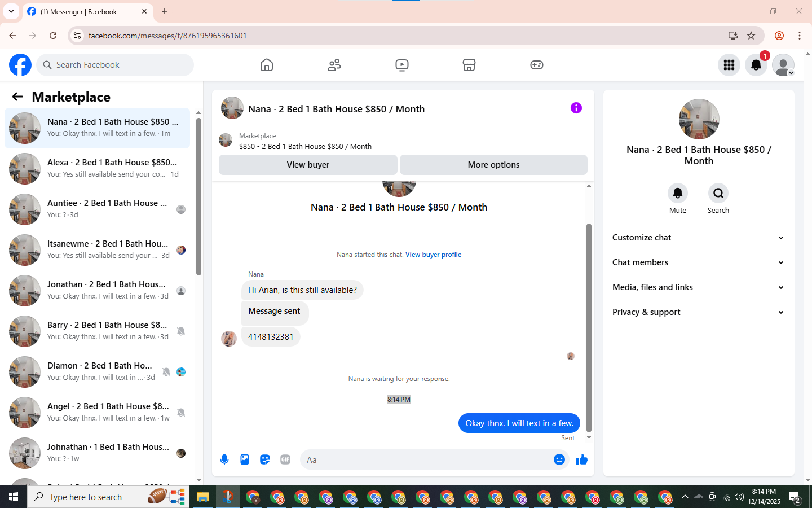Open the Itsanewme conversation
Viewport: 812px width, 508px height.
[x=97, y=250]
